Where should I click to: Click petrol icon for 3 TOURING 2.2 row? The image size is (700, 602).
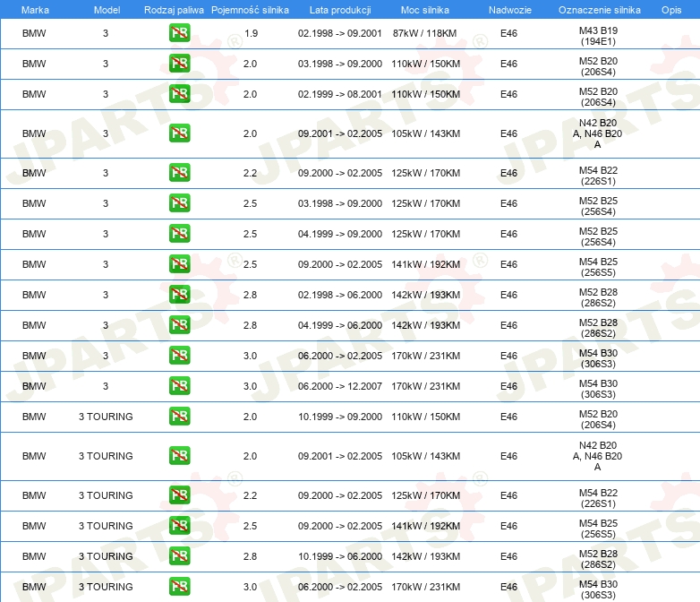coord(179,495)
